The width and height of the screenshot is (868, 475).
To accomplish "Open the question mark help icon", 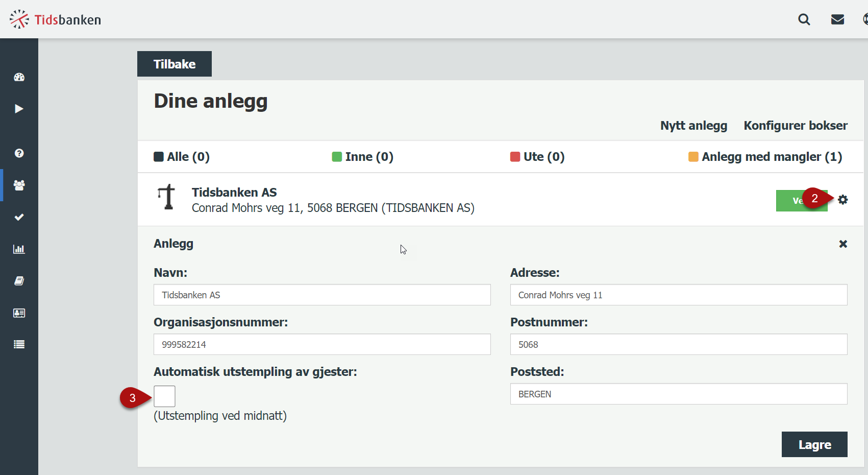I will click(x=19, y=153).
